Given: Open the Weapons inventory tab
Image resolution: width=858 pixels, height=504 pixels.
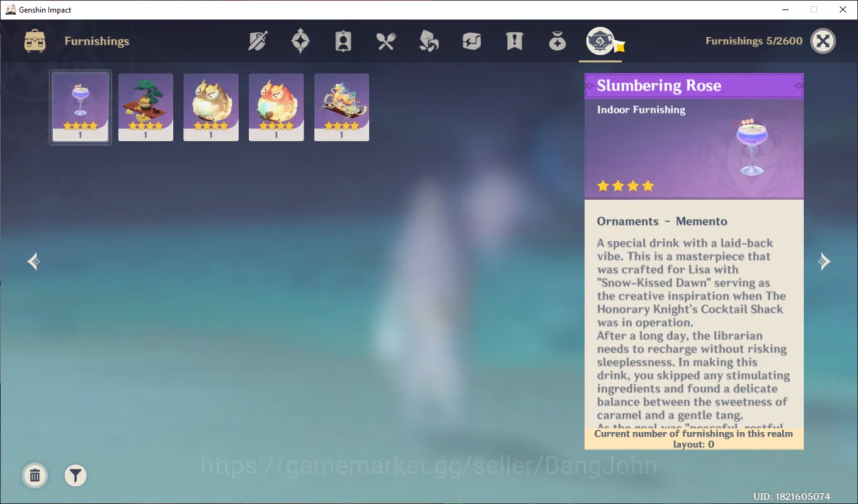Looking at the screenshot, I should pyautogui.click(x=258, y=42).
